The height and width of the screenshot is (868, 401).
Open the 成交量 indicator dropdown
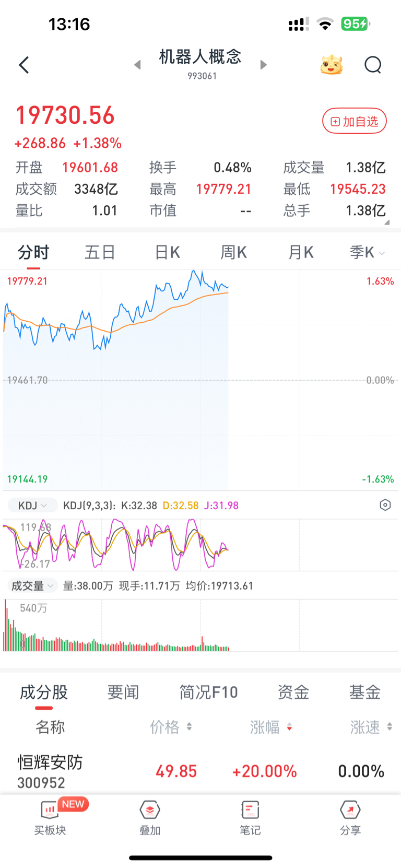coord(32,586)
